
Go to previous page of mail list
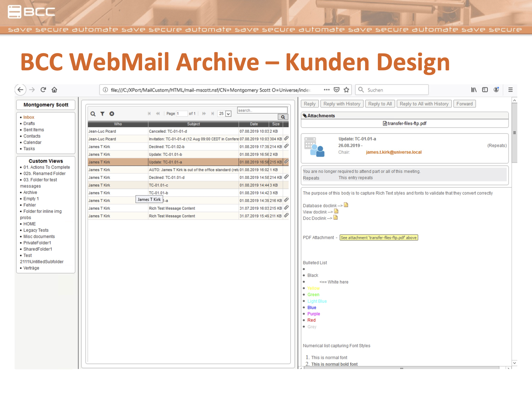(158, 113)
